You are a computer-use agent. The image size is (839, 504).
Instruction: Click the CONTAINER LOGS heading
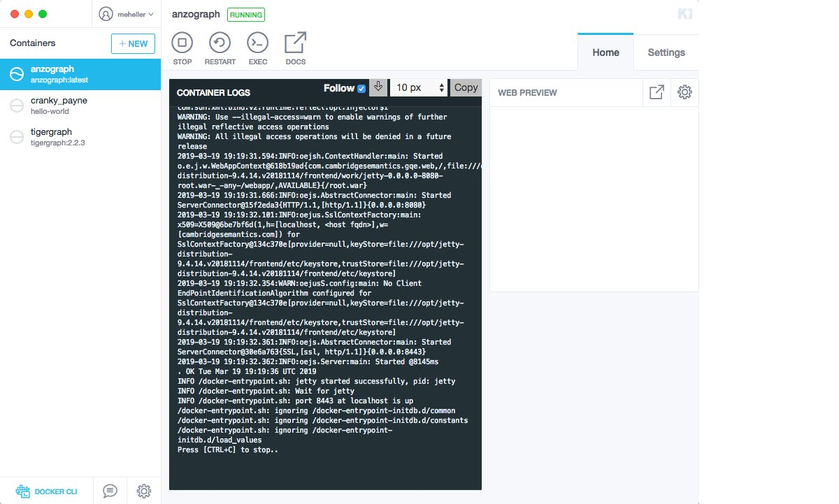(213, 92)
